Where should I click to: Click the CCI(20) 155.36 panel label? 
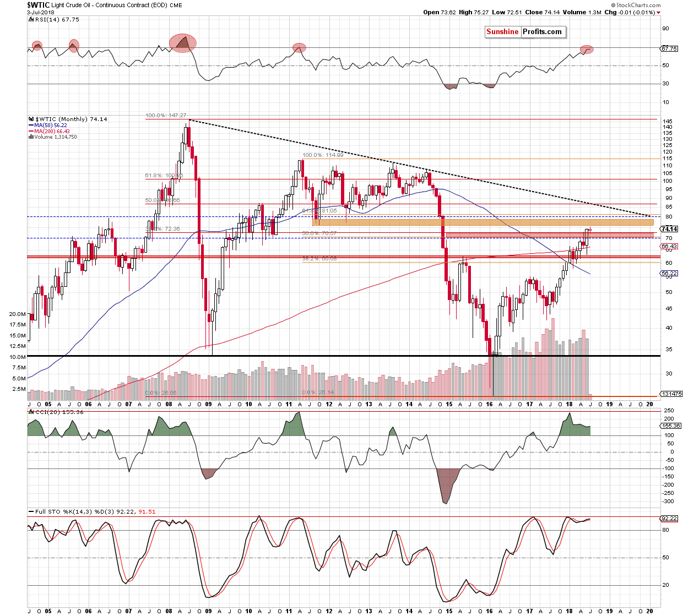59,412
